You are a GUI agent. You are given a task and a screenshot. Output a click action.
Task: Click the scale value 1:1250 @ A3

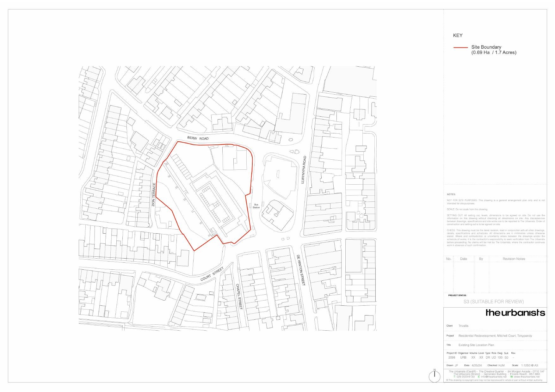pos(529,365)
